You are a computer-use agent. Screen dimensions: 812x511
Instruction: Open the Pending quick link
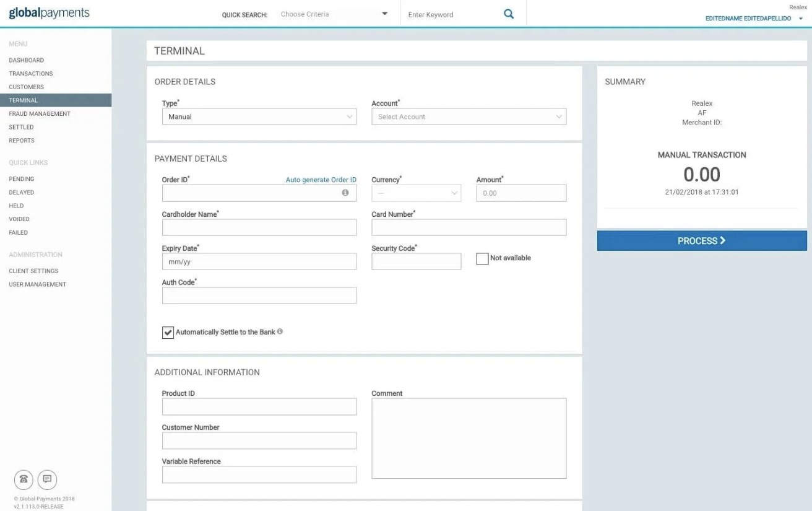click(x=22, y=179)
